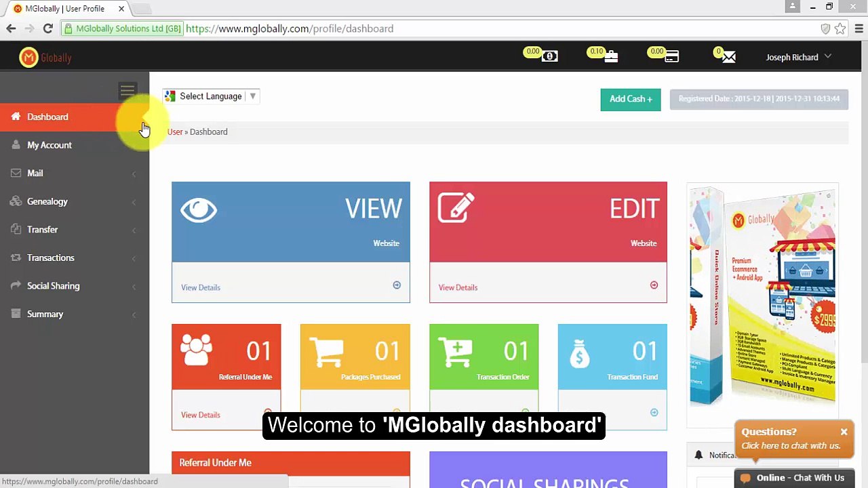The image size is (868, 488).
Task: Click the pencil icon on the EDIT Website card
Action: click(456, 208)
